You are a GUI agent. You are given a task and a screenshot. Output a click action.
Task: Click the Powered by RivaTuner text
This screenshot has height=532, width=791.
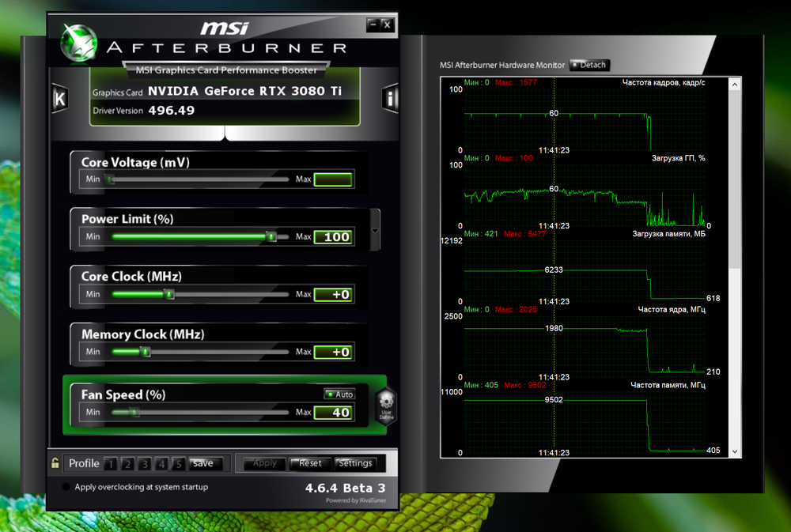tap(356, 500)
